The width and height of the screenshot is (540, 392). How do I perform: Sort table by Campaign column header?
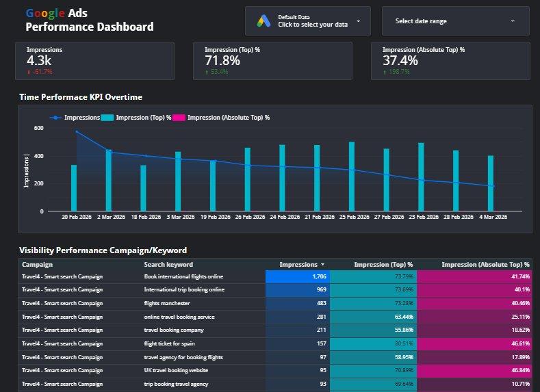click(x=37, y=265)
